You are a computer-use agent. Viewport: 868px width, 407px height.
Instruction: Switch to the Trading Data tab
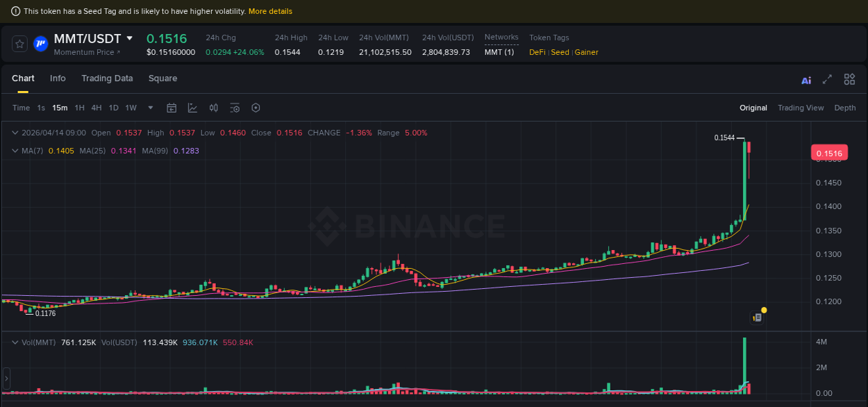[x=107, y=78]
